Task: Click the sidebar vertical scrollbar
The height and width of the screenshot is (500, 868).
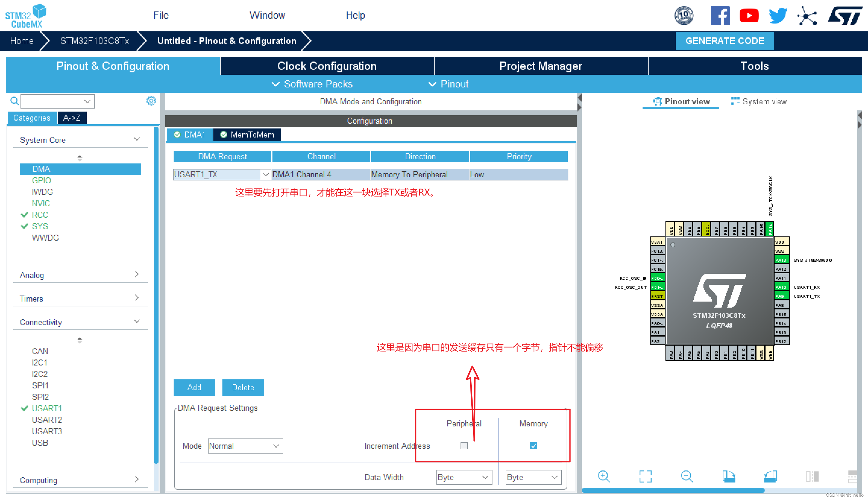Action: coord(156,295)
